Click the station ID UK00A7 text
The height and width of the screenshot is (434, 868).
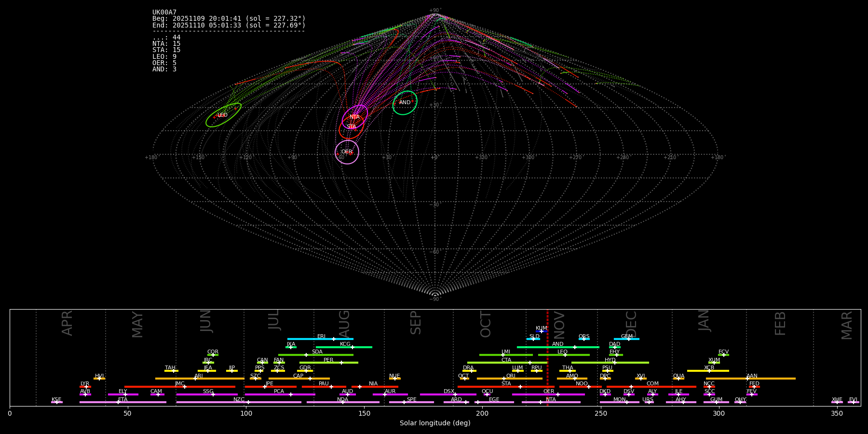tap(164, 13)
